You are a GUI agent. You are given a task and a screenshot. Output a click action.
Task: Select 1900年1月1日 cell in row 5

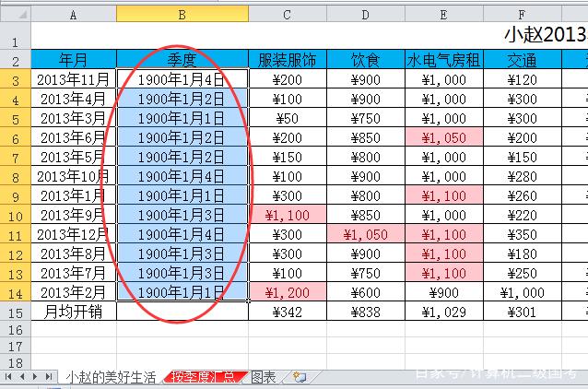(182, 118)
